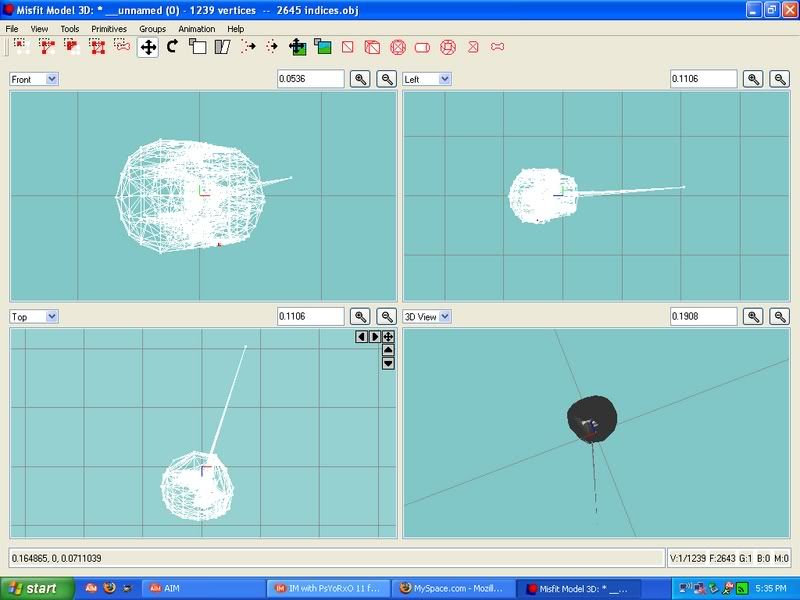Choose the Create Torus primitive tool
The image size is (800, 600).
pyautogui.click(x=448, y=47)
